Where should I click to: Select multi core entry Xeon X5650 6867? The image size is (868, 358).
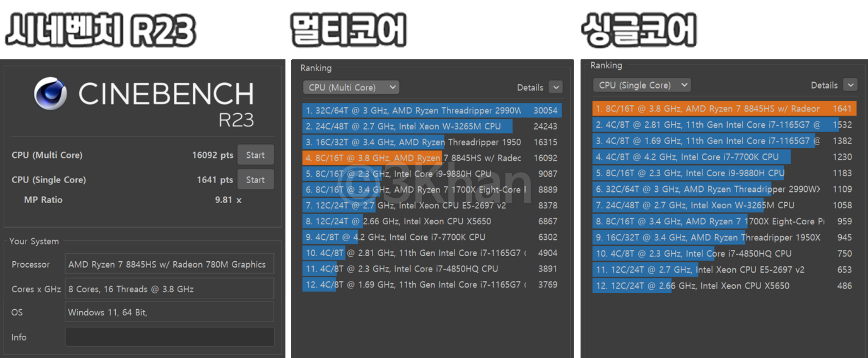(432, 221)
